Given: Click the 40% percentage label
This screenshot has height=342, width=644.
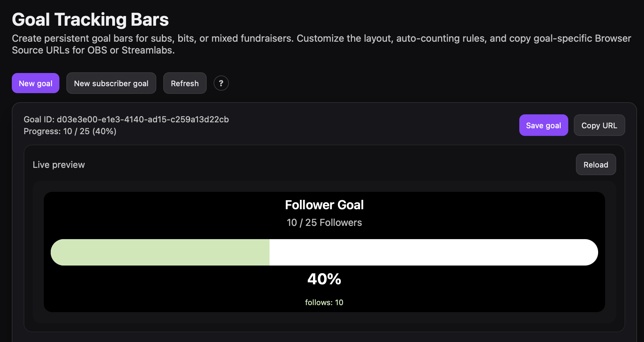Looking at the screenshot, I should tap(324, 279).
